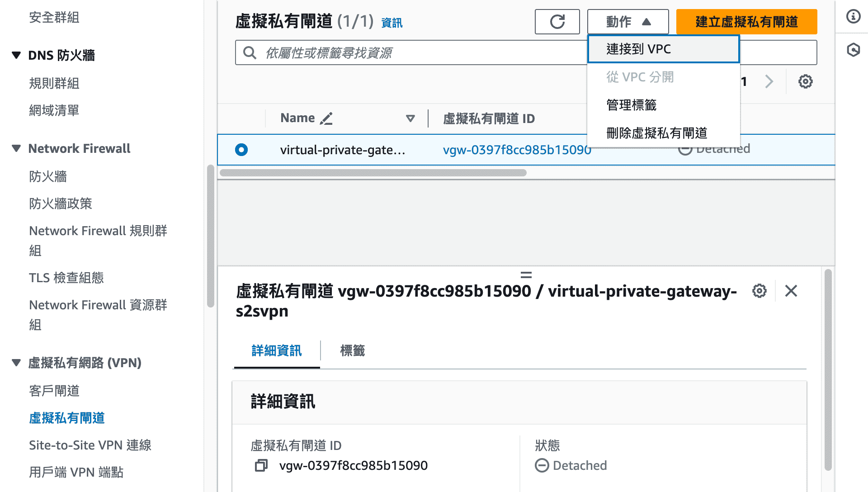Image resolution: width=868 pixels, height=492 pixels.
Task: Choose 刪除虛擬私有閘道 menu item
Action: (656, 133)
